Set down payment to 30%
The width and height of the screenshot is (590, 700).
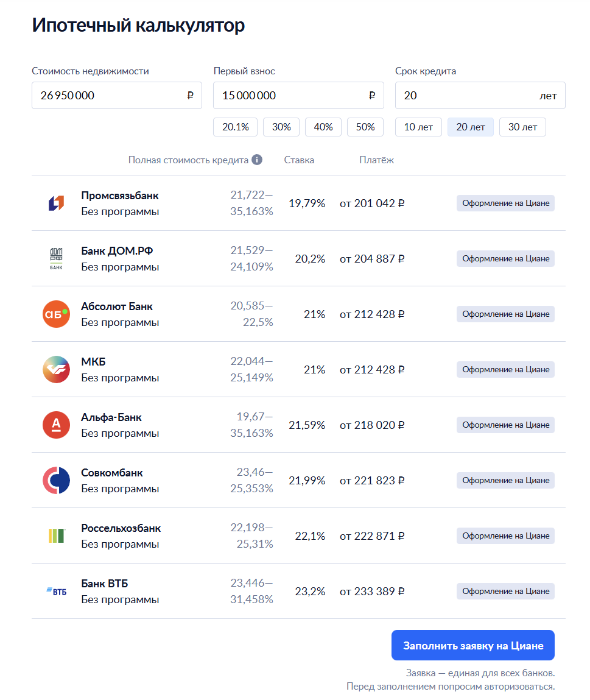pos(281,127)
